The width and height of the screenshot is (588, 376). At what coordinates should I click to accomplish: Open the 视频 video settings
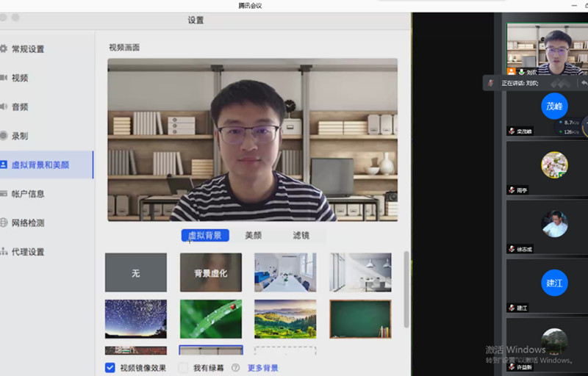click(x=19, y=78)
